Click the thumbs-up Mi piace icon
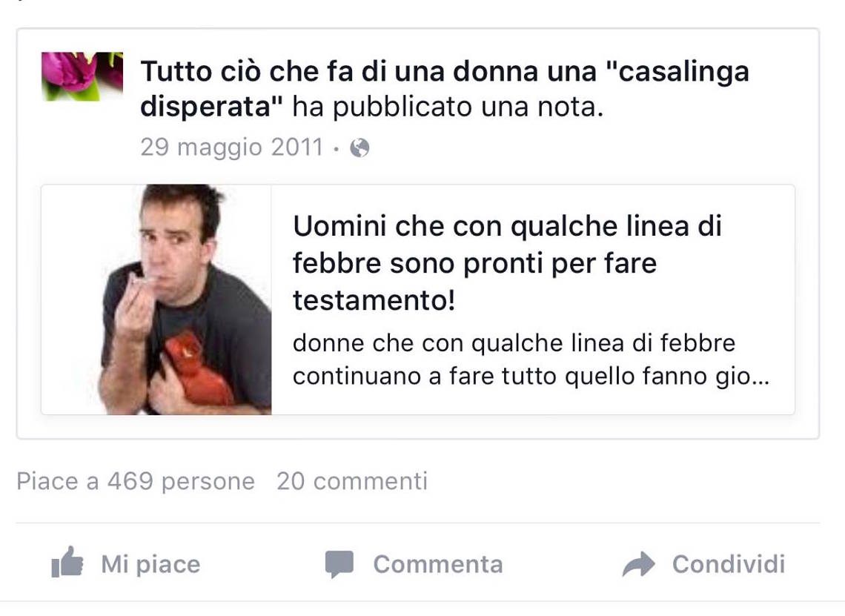Viewport: 845px width, 616px height. pos(67,562)
